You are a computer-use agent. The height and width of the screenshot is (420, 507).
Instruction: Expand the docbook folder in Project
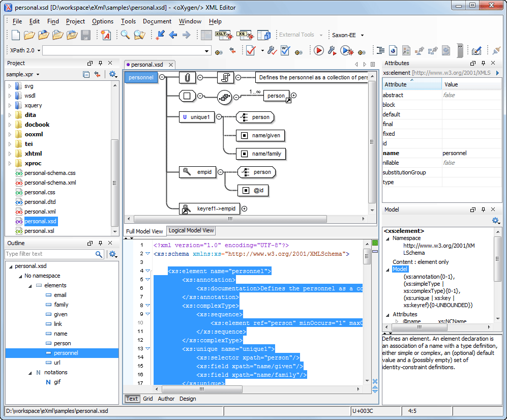click(x=10, y=125)
